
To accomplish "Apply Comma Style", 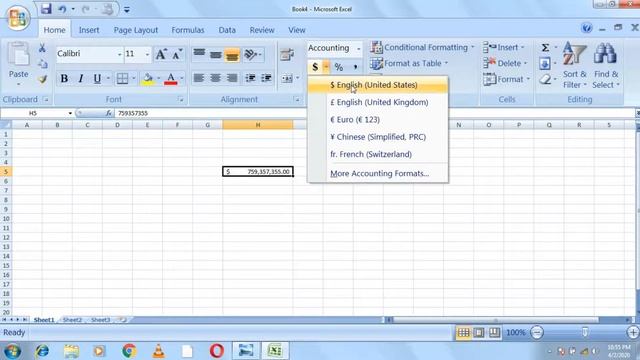I will (x=355, y=67).
